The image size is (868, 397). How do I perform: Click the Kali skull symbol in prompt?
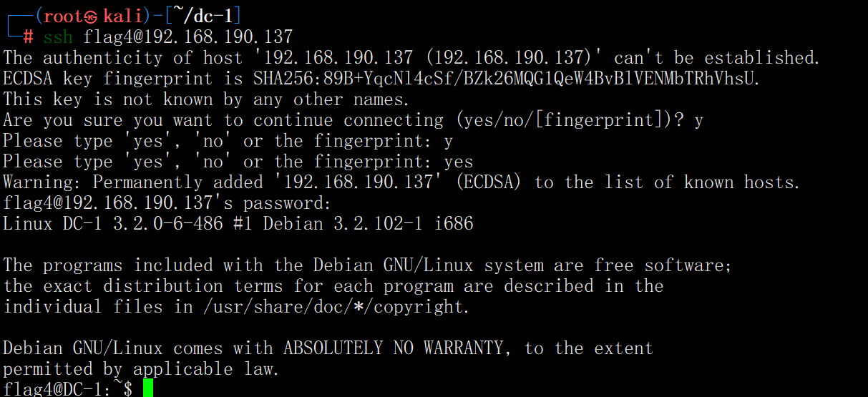(91, 16)
